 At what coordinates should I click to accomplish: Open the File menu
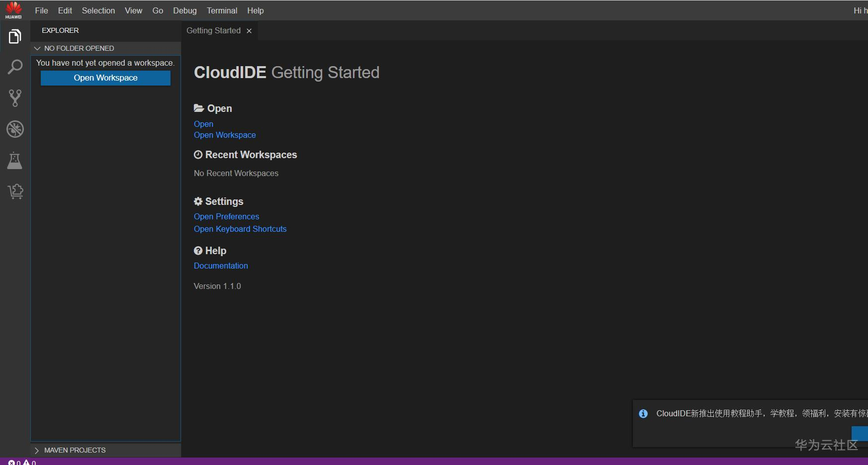point(42,10)
